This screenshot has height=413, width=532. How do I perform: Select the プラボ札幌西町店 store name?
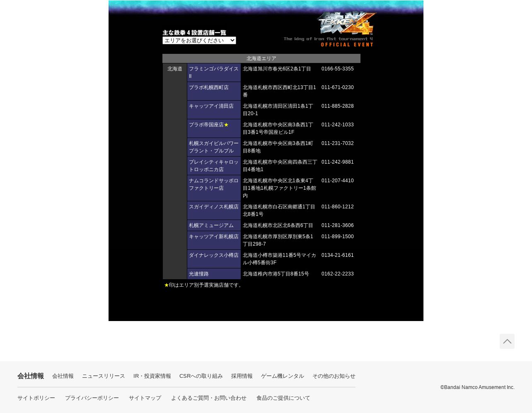(209, 87)
